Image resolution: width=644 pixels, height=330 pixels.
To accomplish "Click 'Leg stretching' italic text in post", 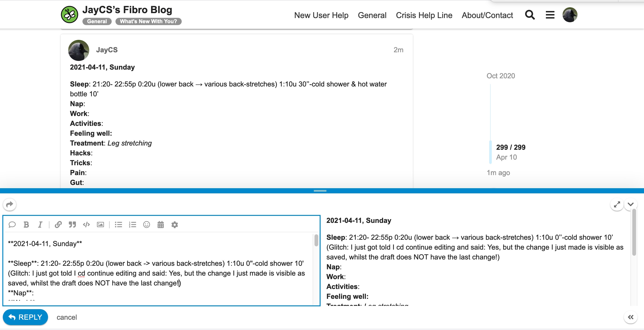I will 130,143.
